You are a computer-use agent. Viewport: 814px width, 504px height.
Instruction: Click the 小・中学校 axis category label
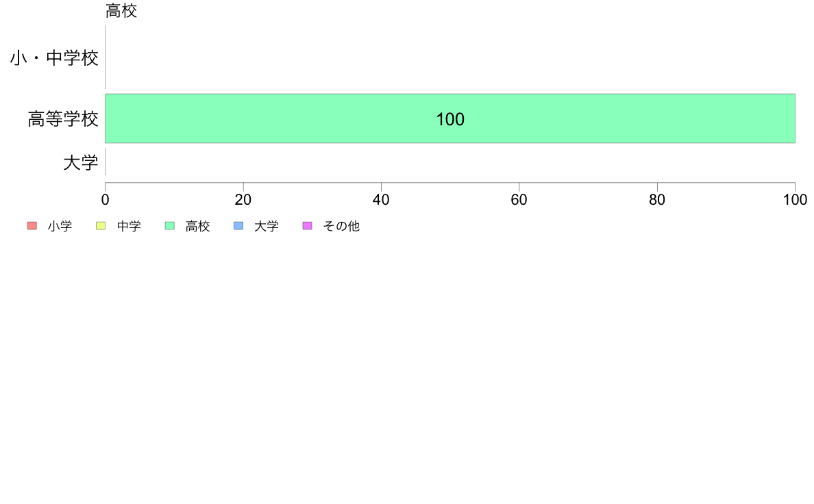54,58
